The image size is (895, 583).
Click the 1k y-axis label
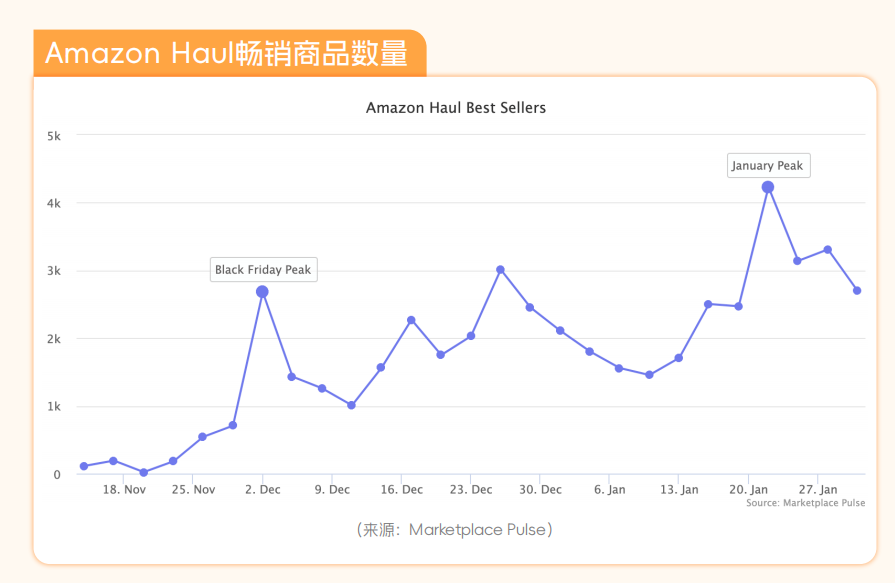point(54,407)
